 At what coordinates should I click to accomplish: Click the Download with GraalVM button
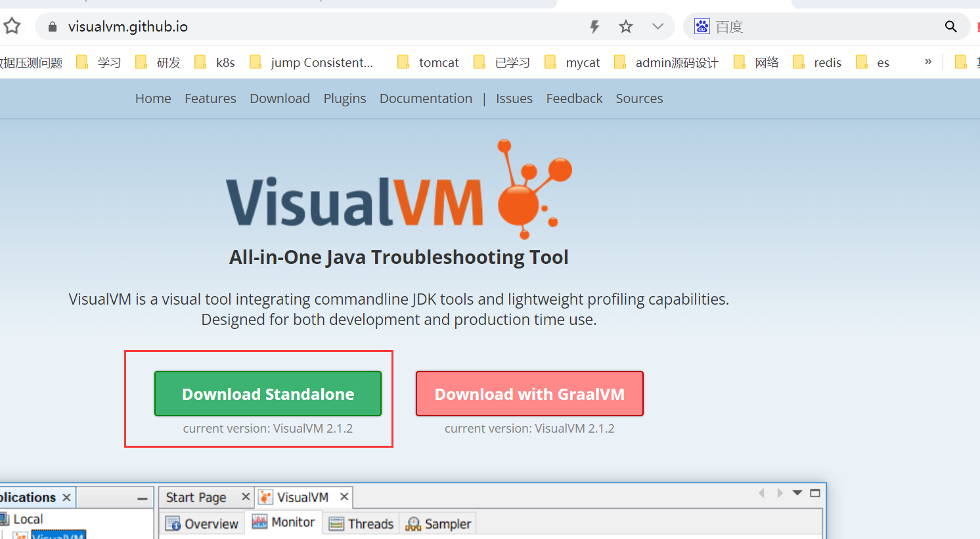coord(529,394)
